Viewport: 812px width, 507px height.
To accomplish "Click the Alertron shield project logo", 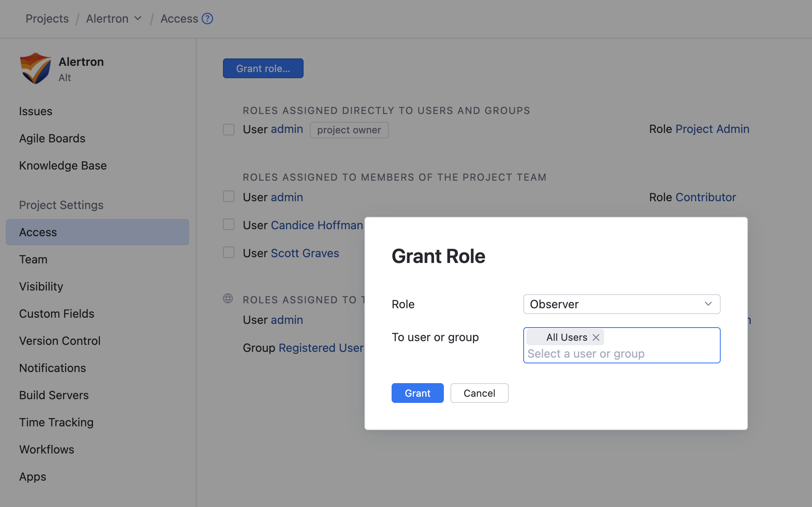I will pos(35,68).
